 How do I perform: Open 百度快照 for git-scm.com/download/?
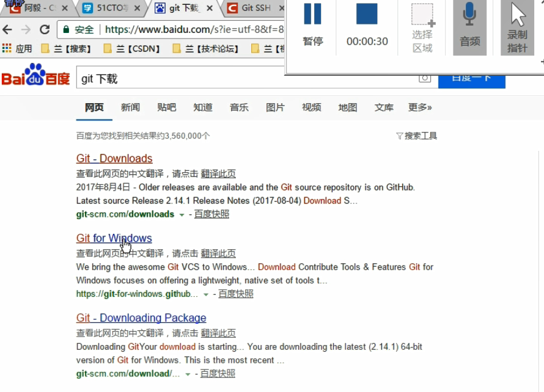(x=218, y=374)
